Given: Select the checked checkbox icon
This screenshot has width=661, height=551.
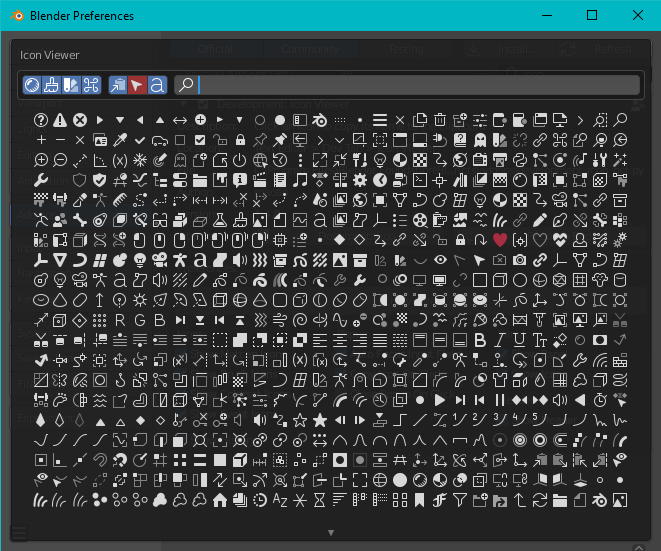Looking at the screenshot, I should click(200, 140).
